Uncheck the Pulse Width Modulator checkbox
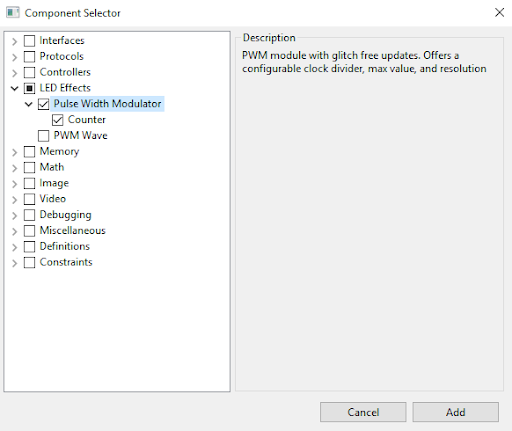Viewport: 512px width, 431px height. pos(43,104)
